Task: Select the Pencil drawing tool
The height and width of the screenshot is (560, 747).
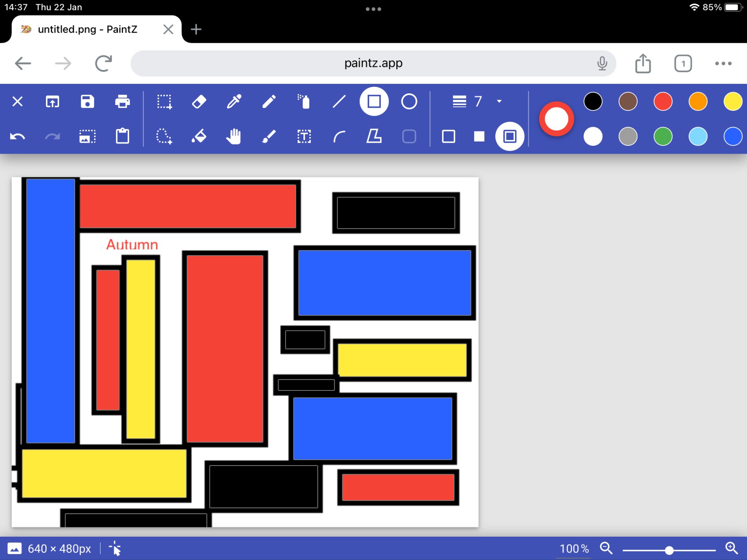Action: point(269,102)
